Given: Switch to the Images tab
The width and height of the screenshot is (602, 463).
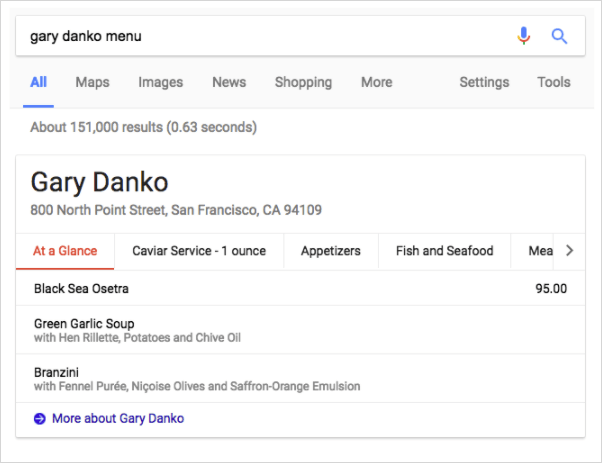Looking at the screenshot, I should coord(160,82).
